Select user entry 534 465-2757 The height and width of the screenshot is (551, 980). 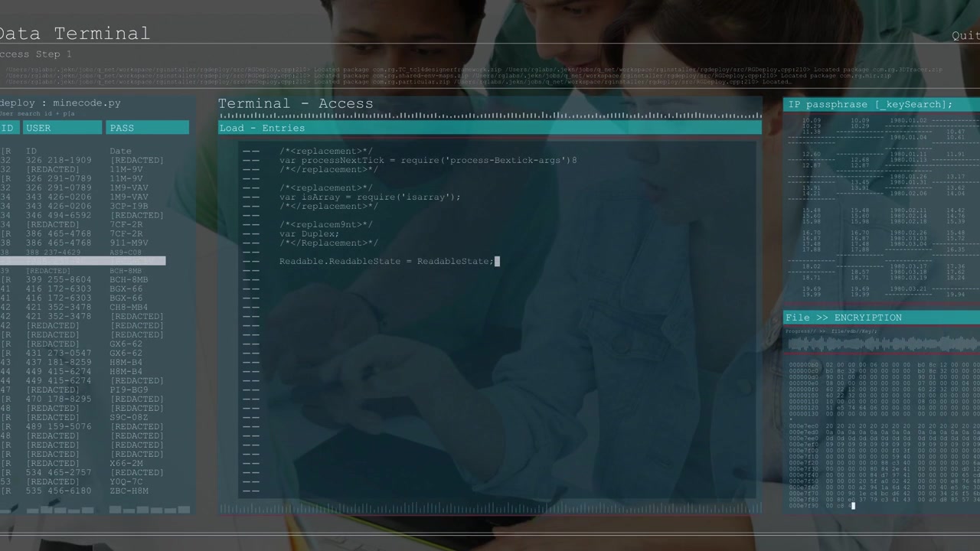[59, 472]
